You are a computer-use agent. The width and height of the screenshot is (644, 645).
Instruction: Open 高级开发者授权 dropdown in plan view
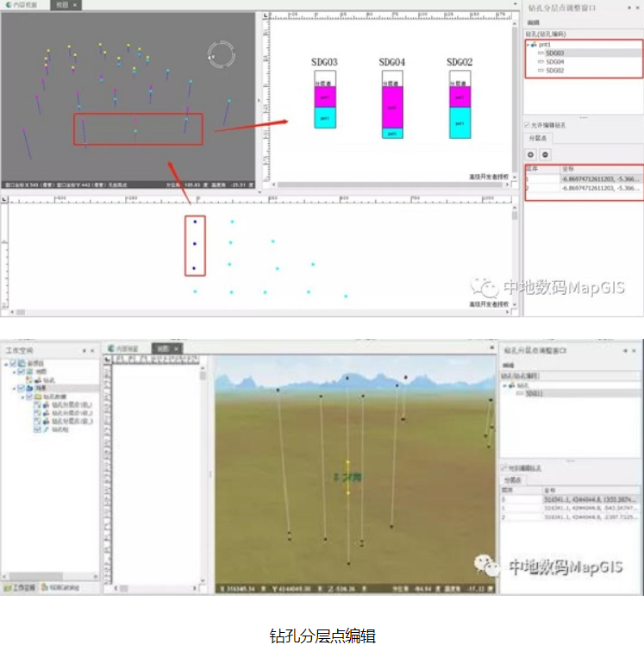coord(515,304)
